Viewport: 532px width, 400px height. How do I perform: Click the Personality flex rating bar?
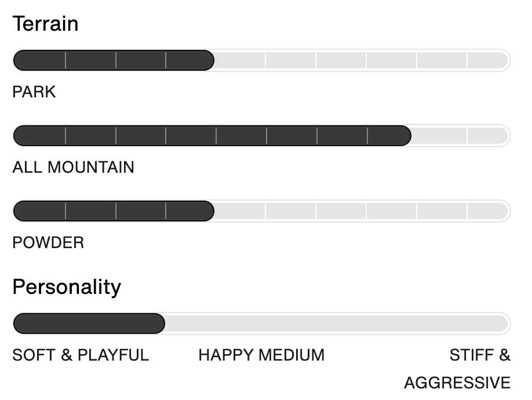pyautogui.click(x=261, y=323)
